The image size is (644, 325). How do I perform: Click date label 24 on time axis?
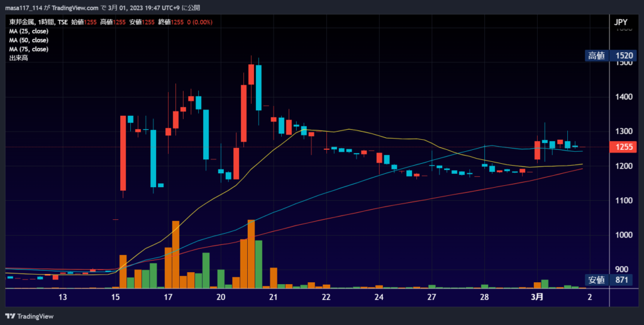(x=379, y=297)
